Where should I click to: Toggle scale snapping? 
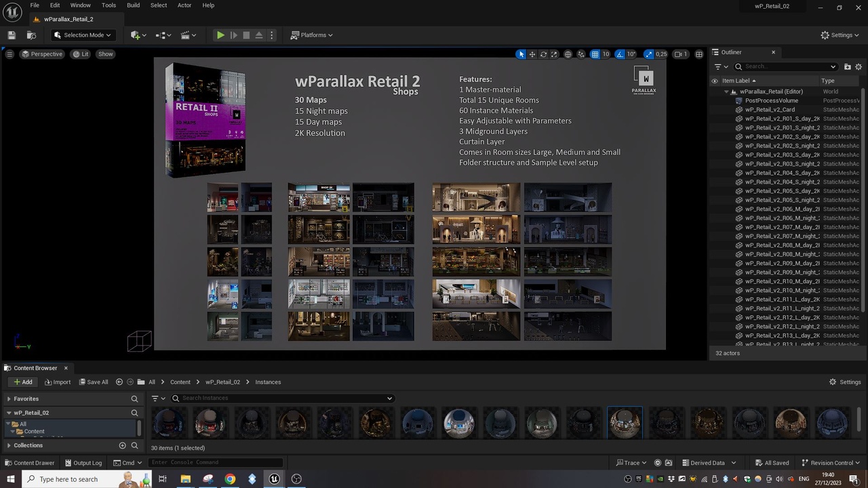(x=649, y=54)
